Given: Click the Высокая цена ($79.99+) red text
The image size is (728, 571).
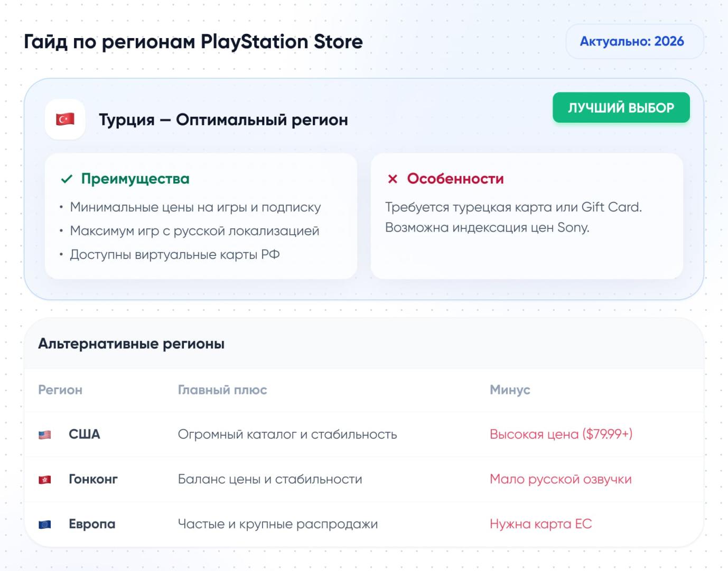Looking at the screenshot, I should pyautogui.click(x=561, y=434).
